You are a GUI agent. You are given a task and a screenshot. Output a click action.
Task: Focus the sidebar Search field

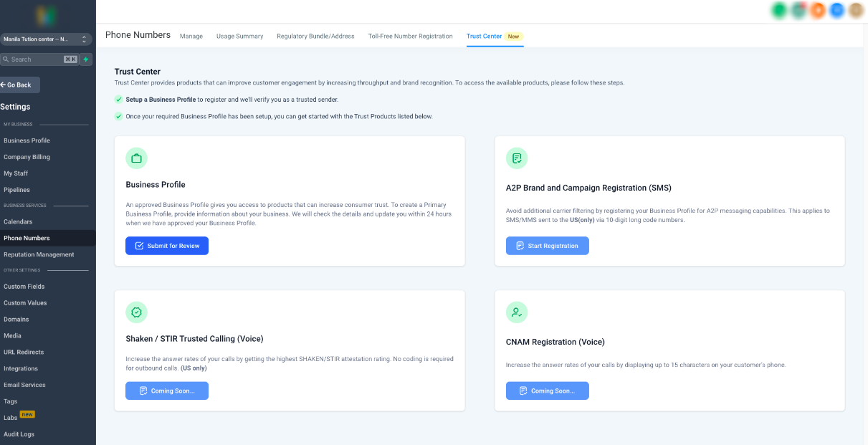[39, 59]
